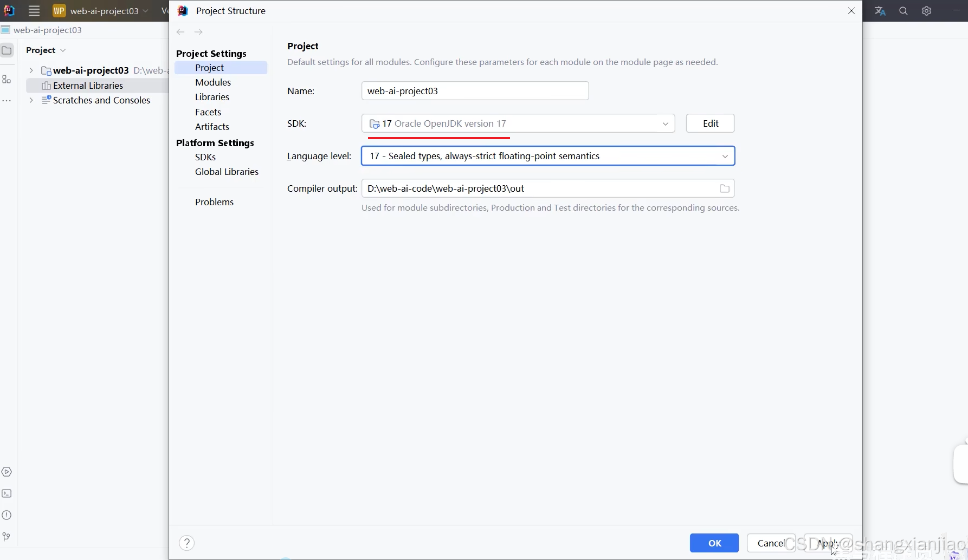Open the Modules settings page
Viewport: 968px width, 560px height.
point(213,82)
